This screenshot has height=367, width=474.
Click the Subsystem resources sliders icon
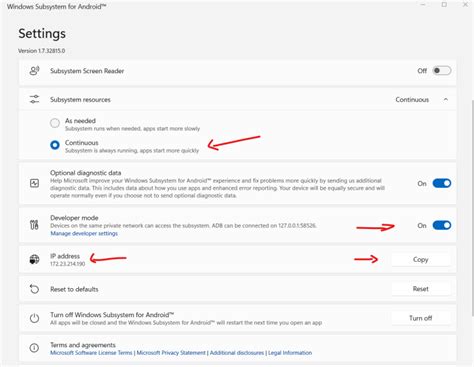click(x=34, y=99)
